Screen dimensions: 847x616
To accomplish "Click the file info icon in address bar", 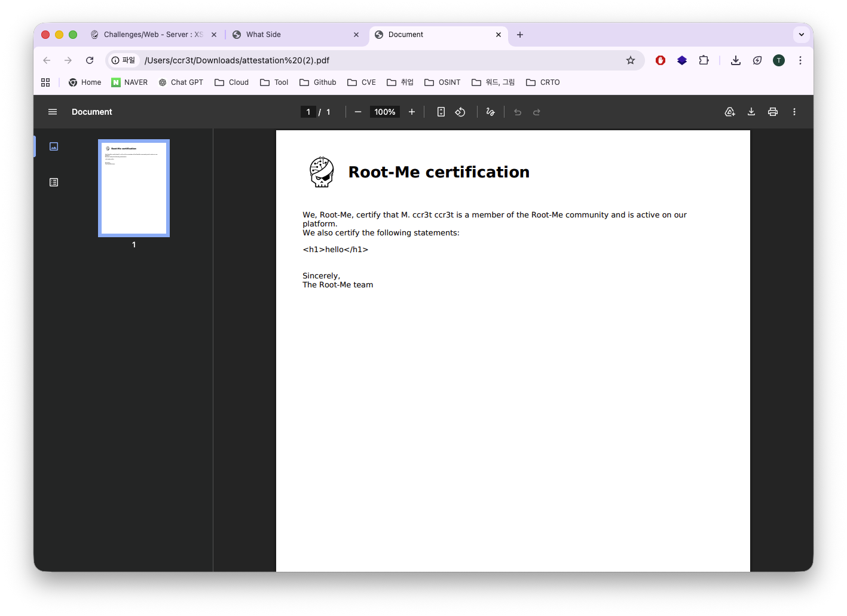I will pos(124,60).
